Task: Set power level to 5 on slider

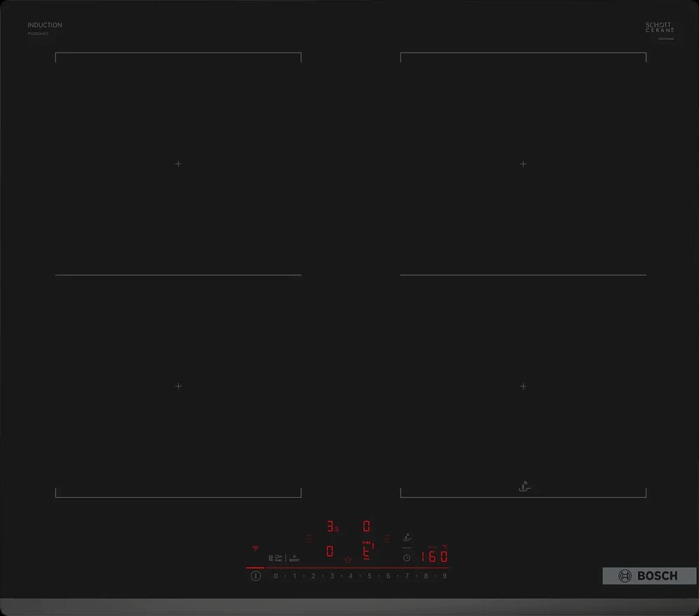Action: [x=370, y=576]
